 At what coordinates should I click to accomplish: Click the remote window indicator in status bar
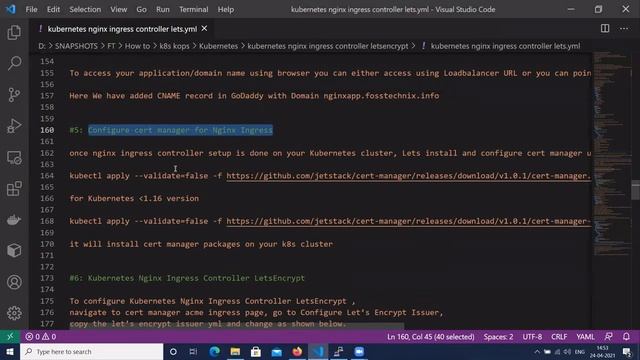(x=10, y=337)
